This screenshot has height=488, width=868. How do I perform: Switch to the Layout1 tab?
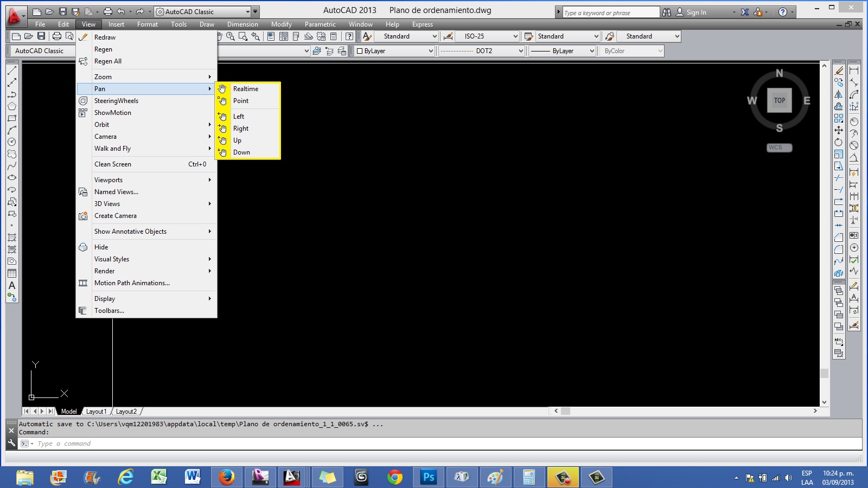96,412
